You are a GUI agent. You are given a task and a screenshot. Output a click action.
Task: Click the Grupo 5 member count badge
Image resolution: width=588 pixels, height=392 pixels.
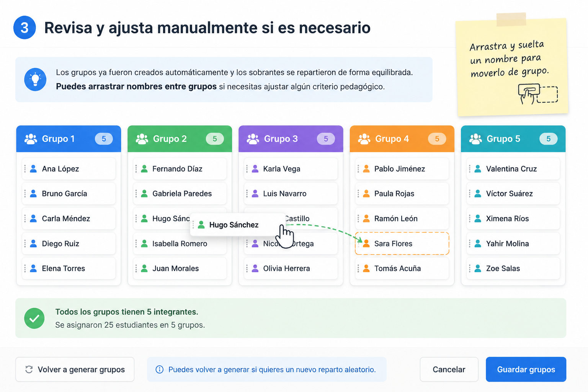(549, 139)
